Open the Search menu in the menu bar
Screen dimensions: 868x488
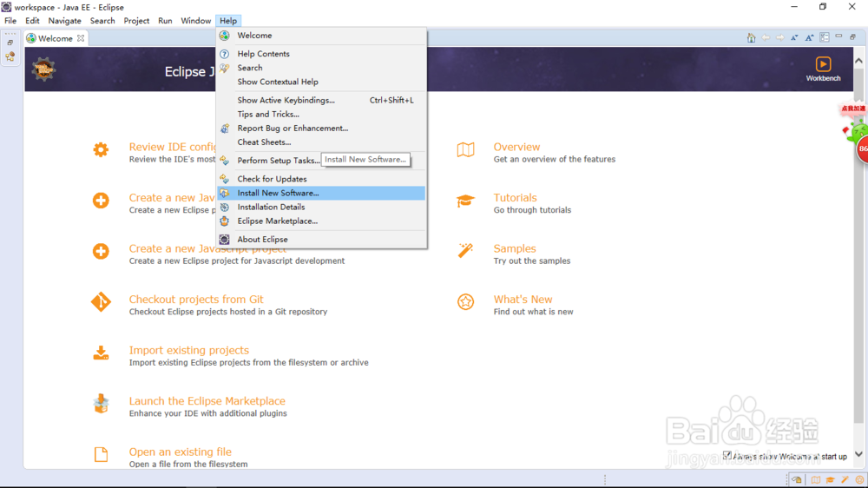[x=102, y=21]
